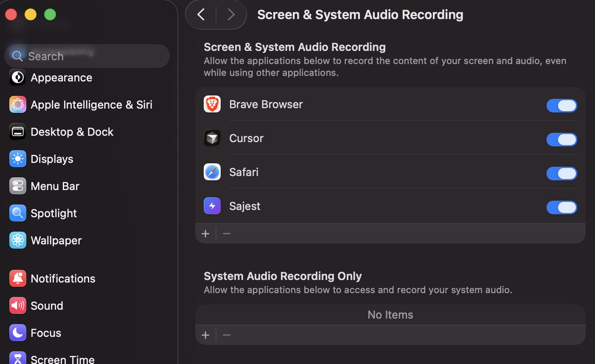Select Displays in the sidebar
Screen dimensions: 595x364
52,159
